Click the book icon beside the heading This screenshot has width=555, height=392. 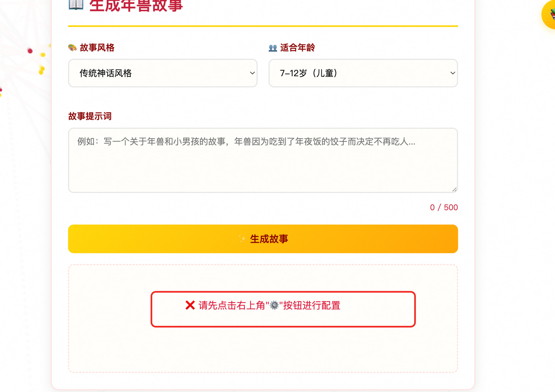point(76,4)
